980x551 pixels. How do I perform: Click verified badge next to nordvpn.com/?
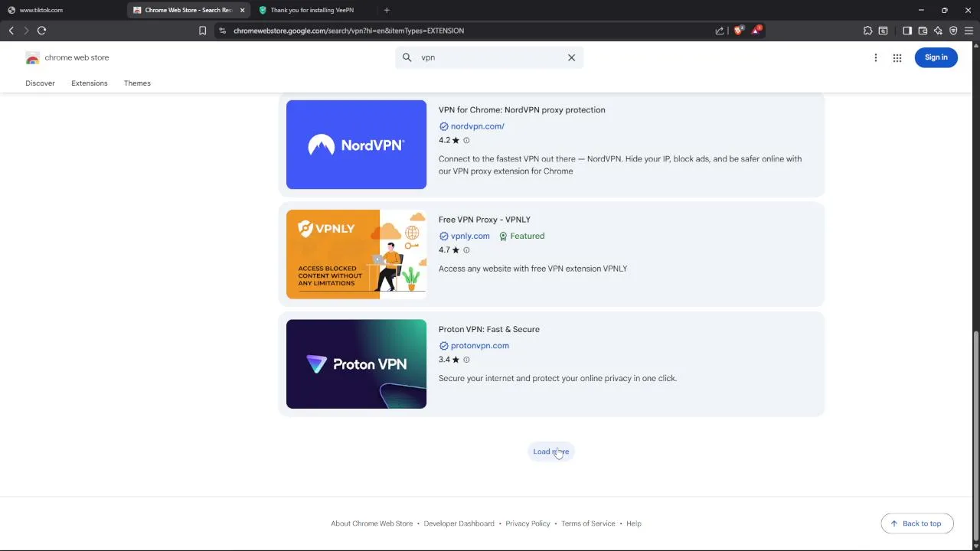(443, 126)
